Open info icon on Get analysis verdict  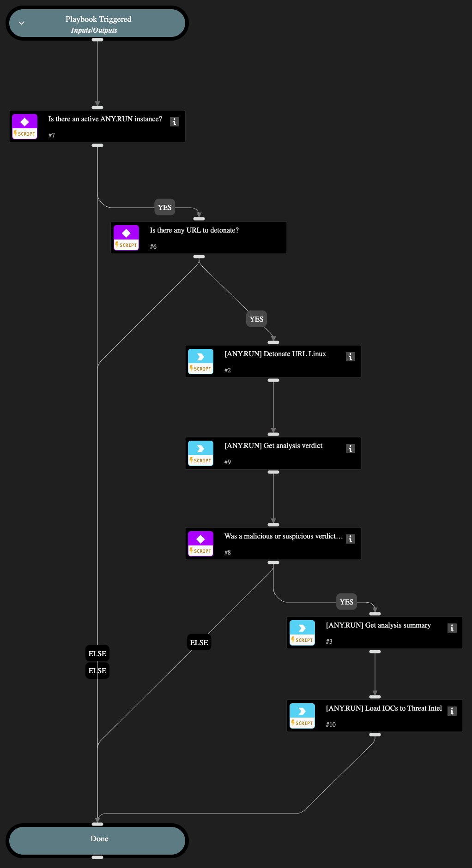pos(351,449)
